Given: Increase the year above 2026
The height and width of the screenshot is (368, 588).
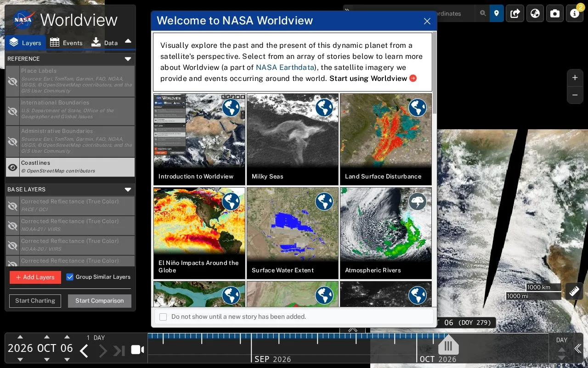Looking at the screenshot, I should pyautogui.click(x=20, y=337).
